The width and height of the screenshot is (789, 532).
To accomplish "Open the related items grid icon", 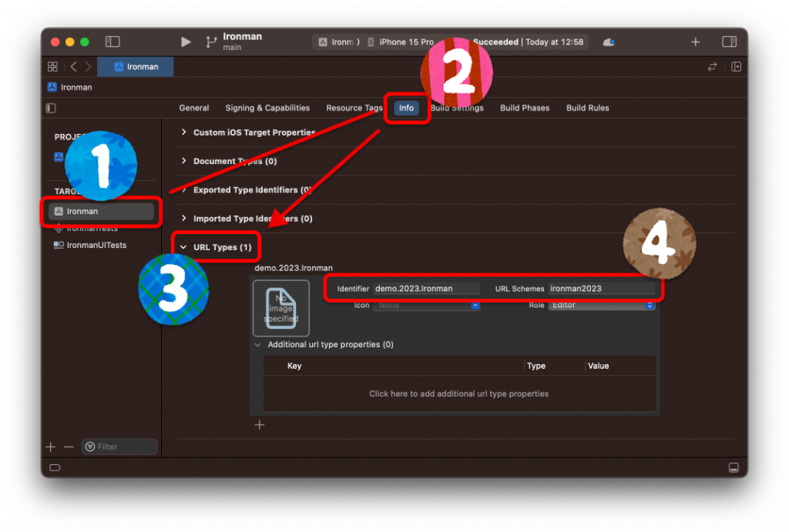I will 52,66.
